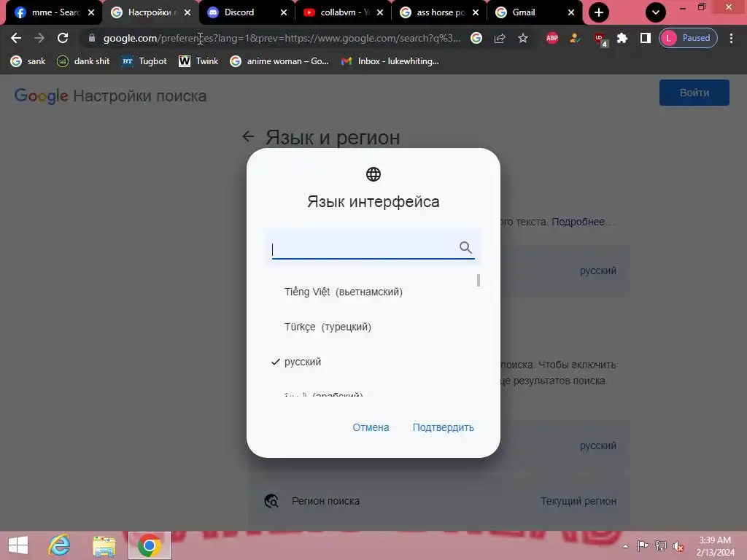Open the uBlock Origin extension icon
This screenshot has height=560, width=747.
(600, 39)
